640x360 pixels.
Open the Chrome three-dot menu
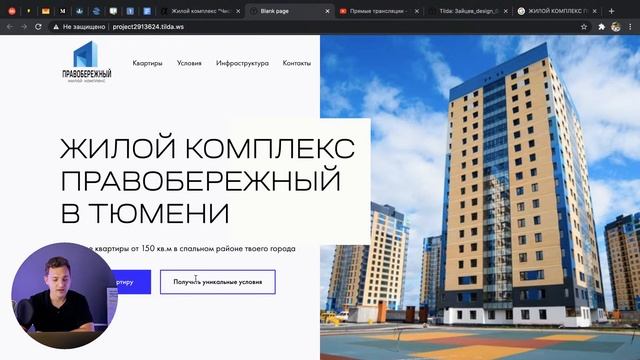(630, 27)
